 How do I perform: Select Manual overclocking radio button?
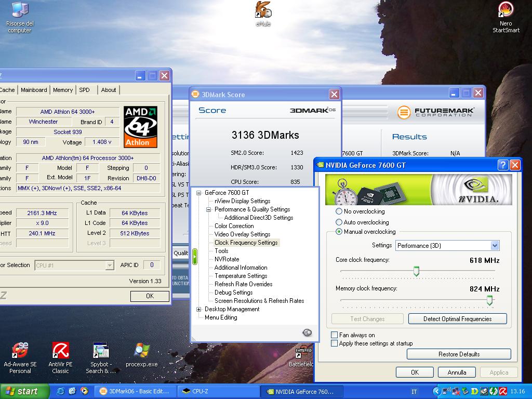coord(339,231)
